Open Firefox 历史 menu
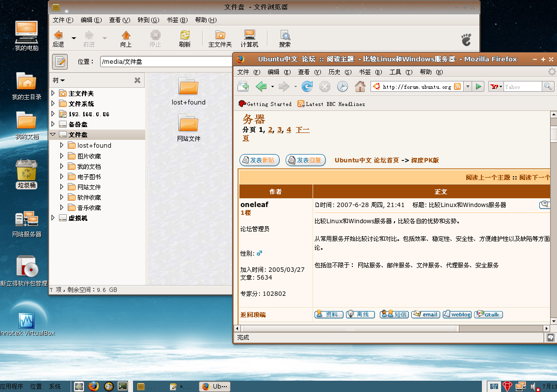The height and width of the screenshot is (392, 557). (340, 72)
